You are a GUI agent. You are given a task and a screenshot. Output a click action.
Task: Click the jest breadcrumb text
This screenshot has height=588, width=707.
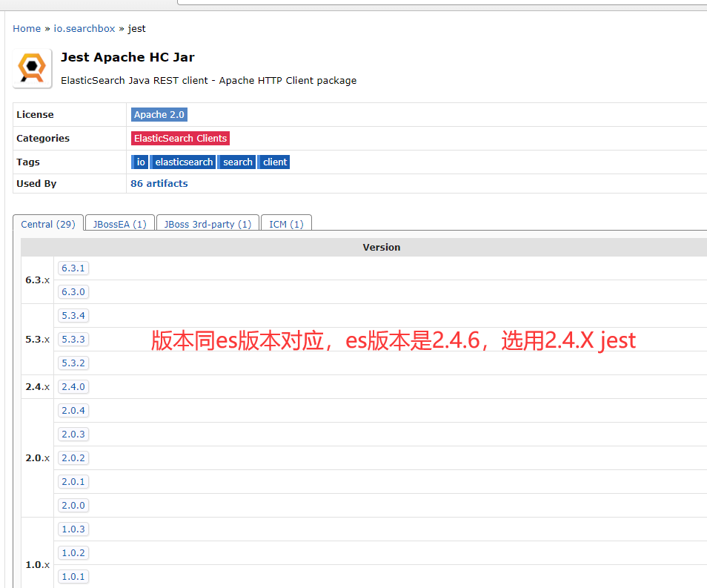[x=136, y=28]
